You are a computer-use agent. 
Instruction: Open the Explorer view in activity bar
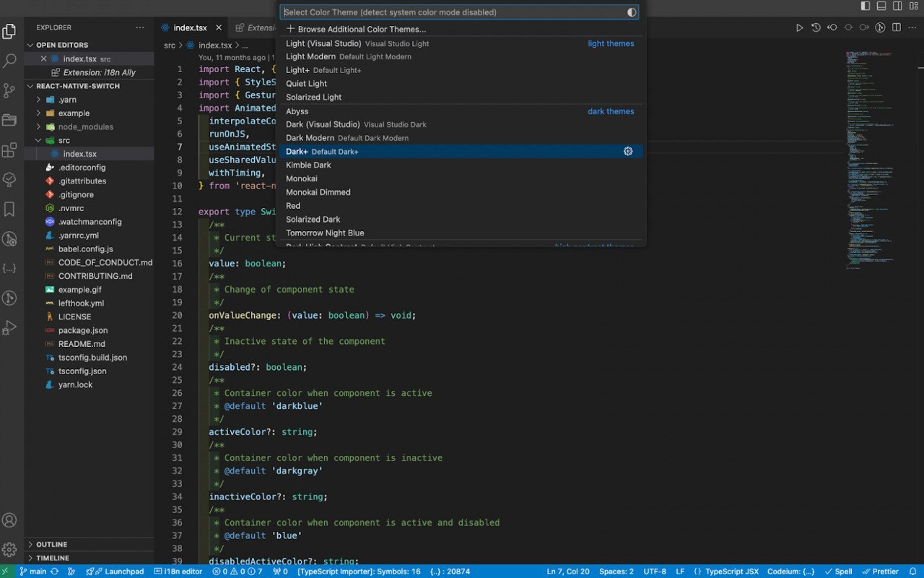[x=9, y=32]
